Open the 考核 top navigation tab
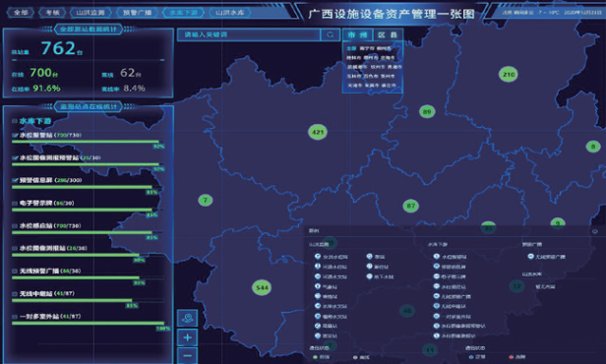Screen dimensions: 606x364 click(x=52, y=13)
